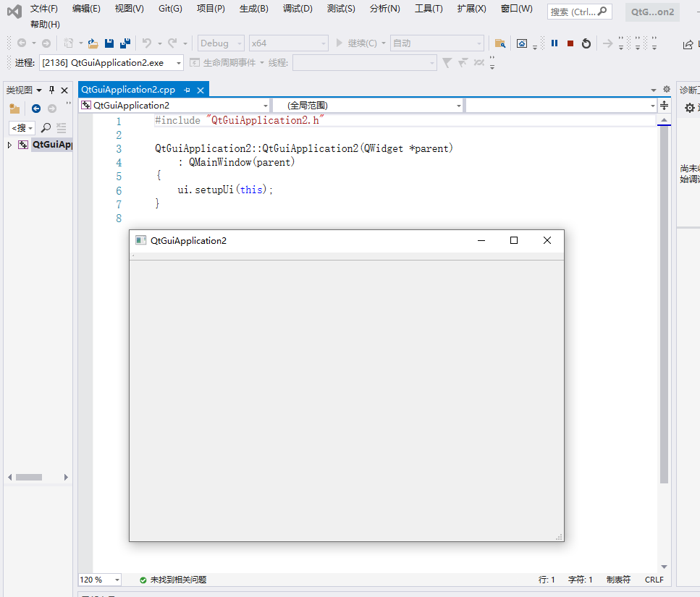
Task: Click the split editor icon beside member dropdown
Action: point(665,106)
